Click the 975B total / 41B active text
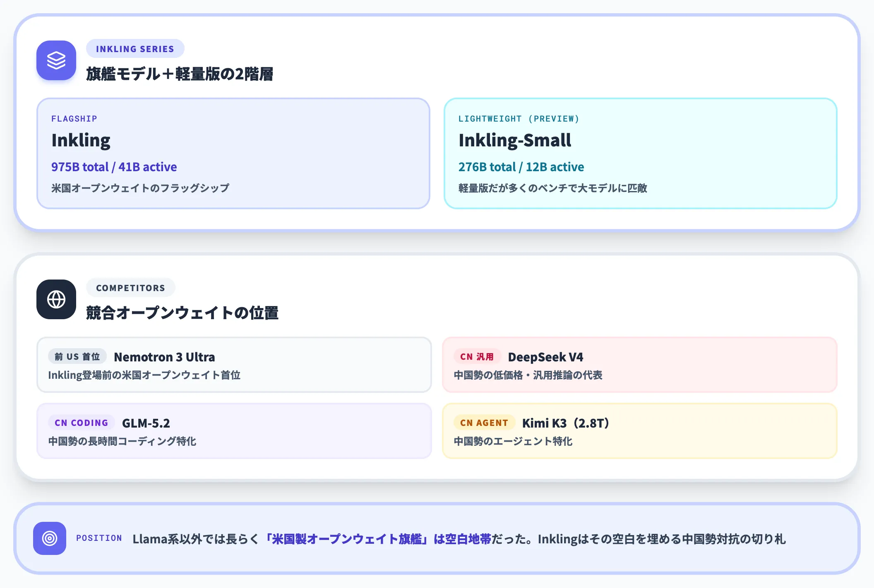874x588 pixels. pos(114,167)
